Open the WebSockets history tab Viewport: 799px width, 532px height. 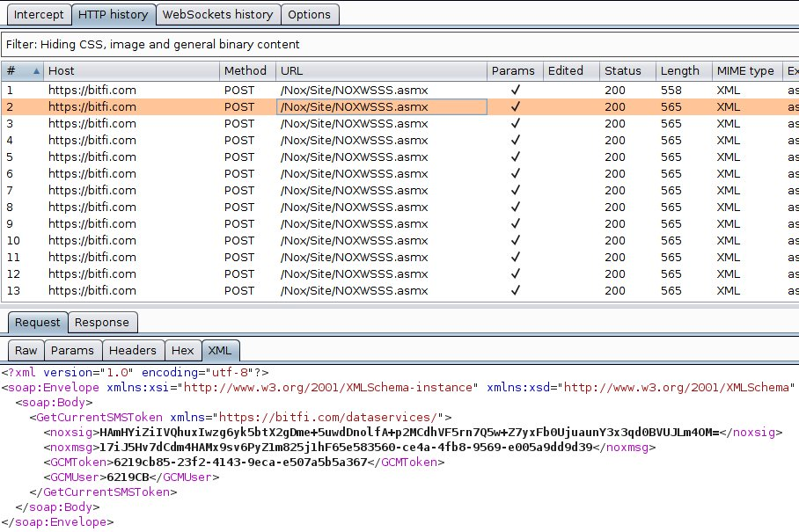218,15
